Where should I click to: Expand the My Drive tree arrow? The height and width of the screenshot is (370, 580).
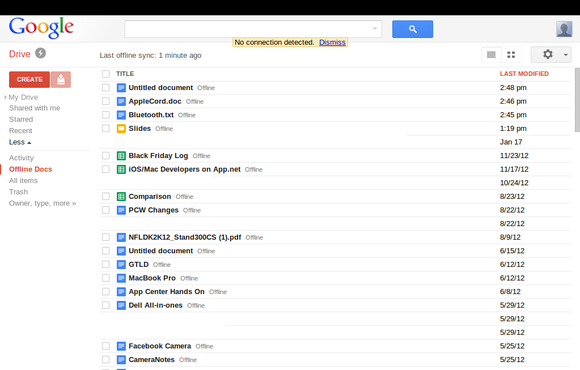[x=5, y=97]
